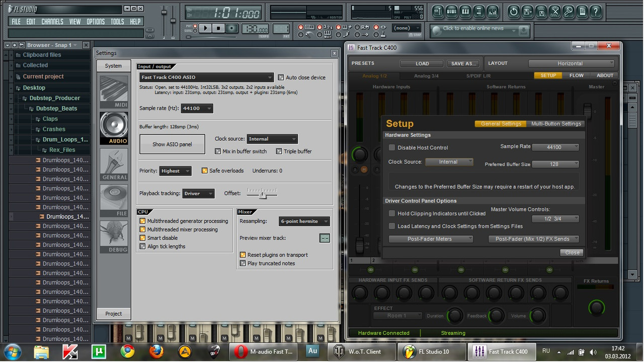The image size is (644, 362).
Task: Select the AUDIO settings section
Action: (114, 128)
